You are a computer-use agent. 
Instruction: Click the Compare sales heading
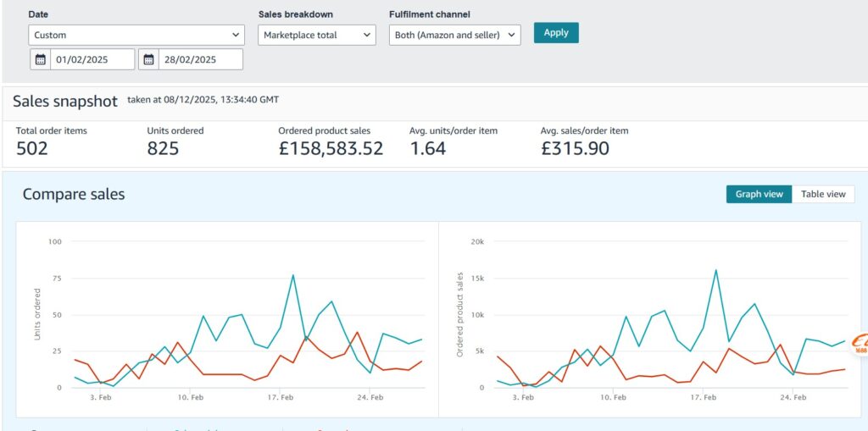tap(74, 194)
